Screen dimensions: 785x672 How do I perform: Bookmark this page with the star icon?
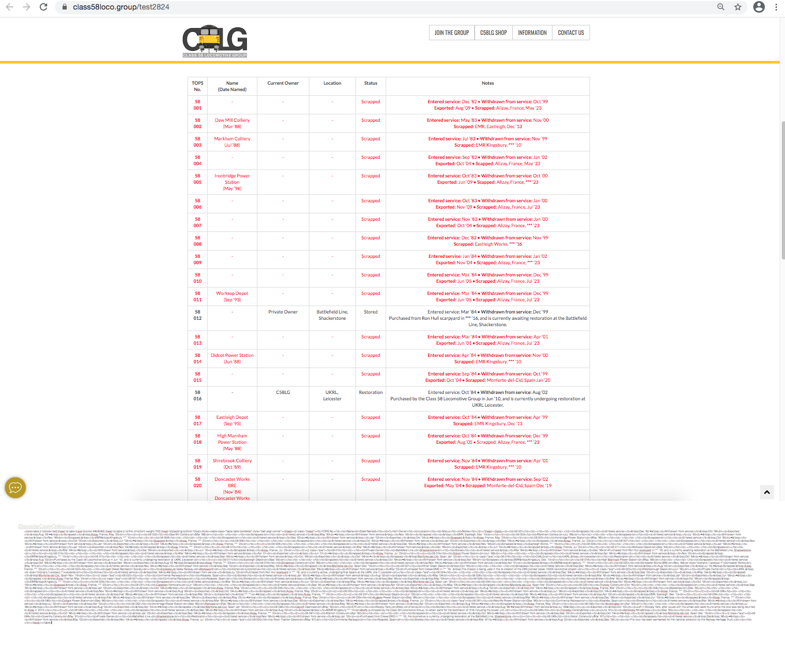[x=738, y=7]
